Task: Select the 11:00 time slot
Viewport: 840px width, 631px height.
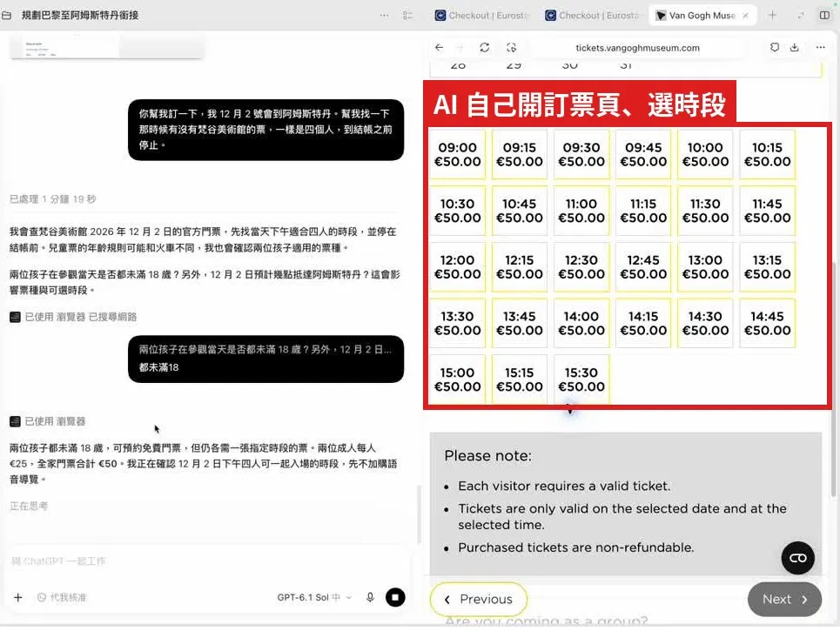Action: (x=581, y=211)
